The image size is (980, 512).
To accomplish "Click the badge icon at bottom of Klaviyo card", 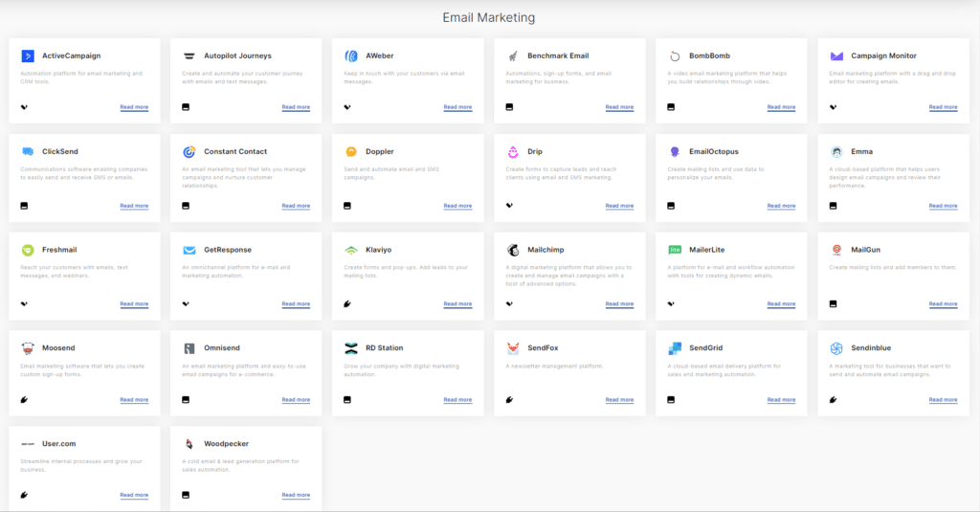I will (347, 303).
